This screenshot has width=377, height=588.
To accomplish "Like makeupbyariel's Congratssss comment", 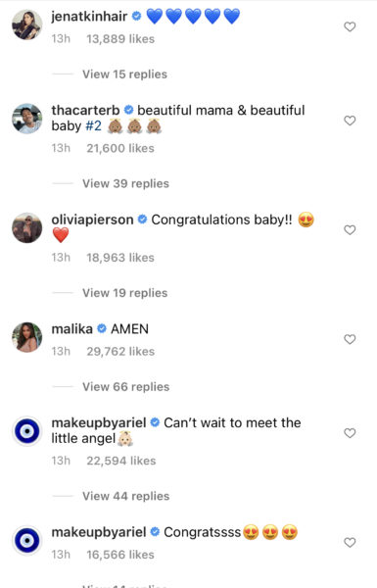I will pyautogui.click(x=350, y=543).
